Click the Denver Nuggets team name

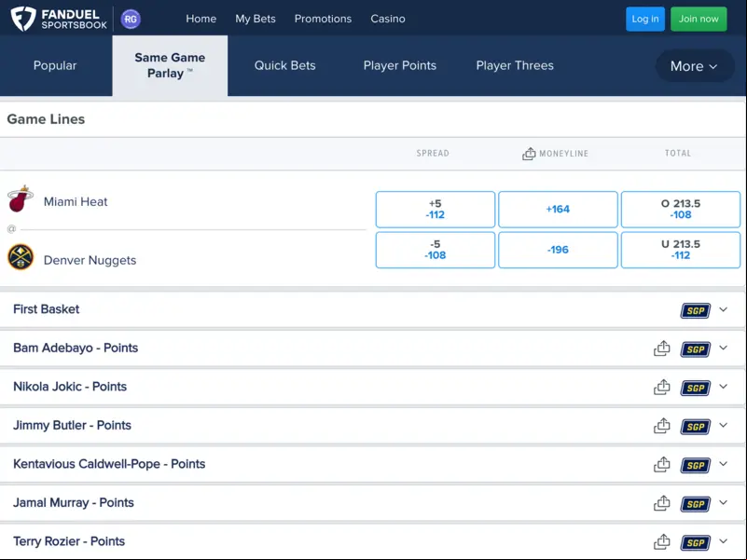(x=90, y=261)
